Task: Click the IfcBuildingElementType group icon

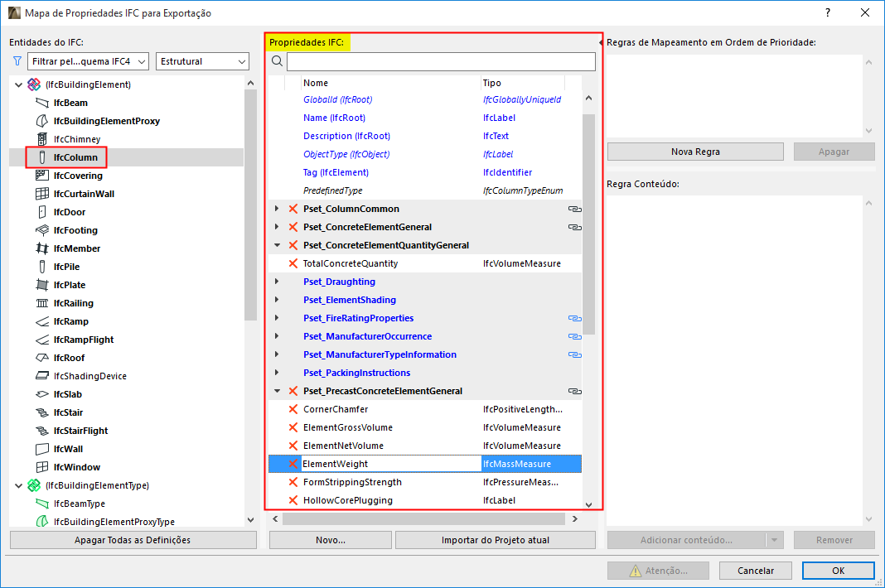Action: tap(34, 485)
